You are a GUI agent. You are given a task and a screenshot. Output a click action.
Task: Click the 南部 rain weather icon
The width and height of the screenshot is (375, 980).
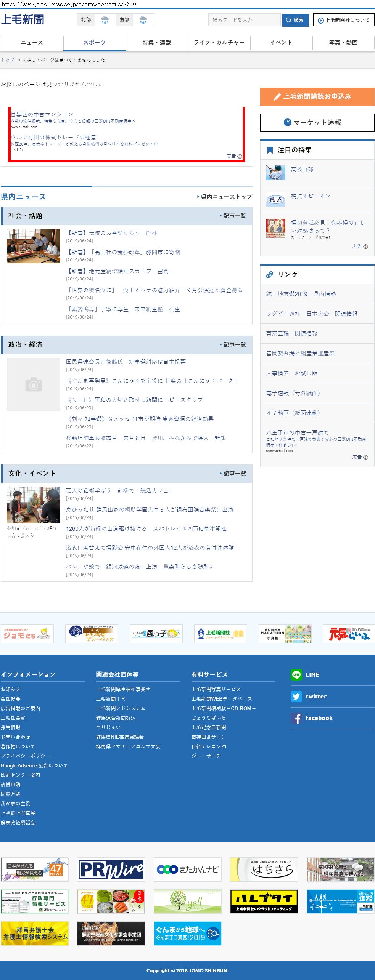point(143,20)
